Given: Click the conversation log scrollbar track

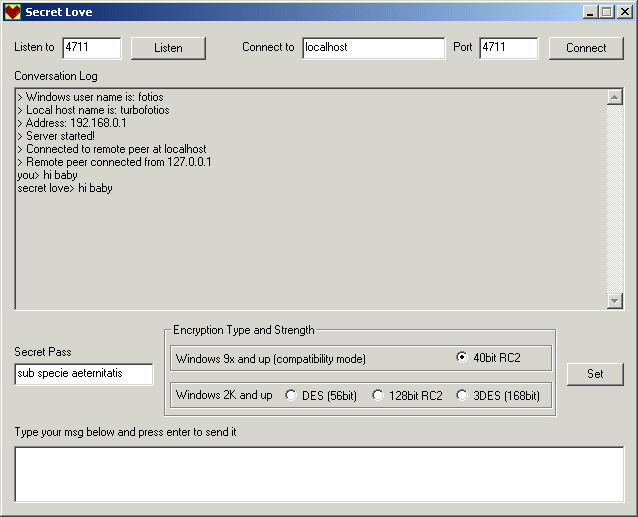Looking at the screenshot, I should click(x=615, y=200).
